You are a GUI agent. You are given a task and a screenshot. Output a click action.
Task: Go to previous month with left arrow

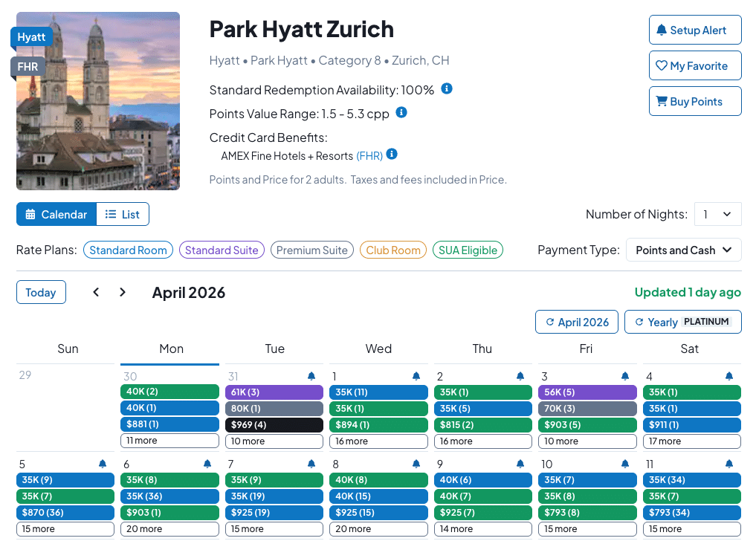click(x=96, y=292)
